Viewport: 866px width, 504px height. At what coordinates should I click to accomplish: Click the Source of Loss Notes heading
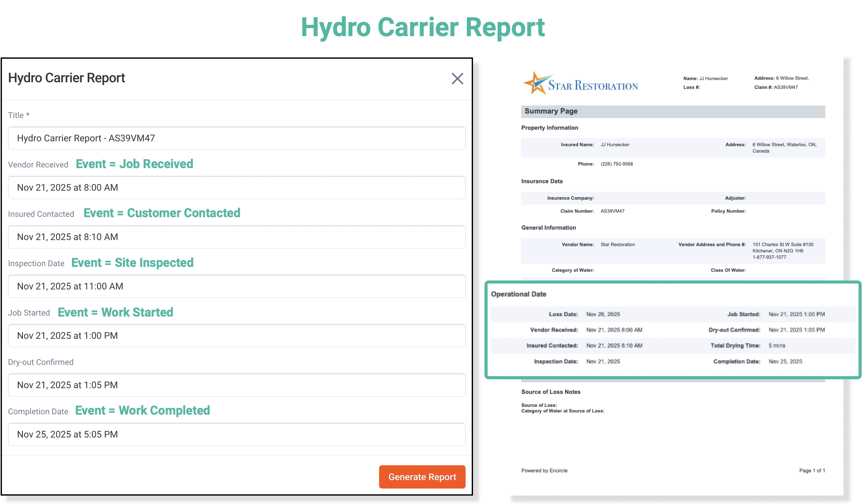pos(550,392)
